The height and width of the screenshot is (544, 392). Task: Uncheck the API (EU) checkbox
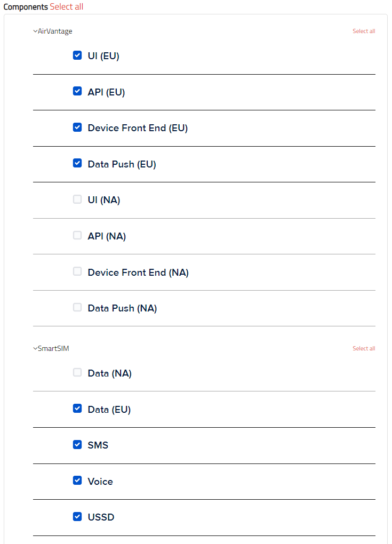point(77,91)
